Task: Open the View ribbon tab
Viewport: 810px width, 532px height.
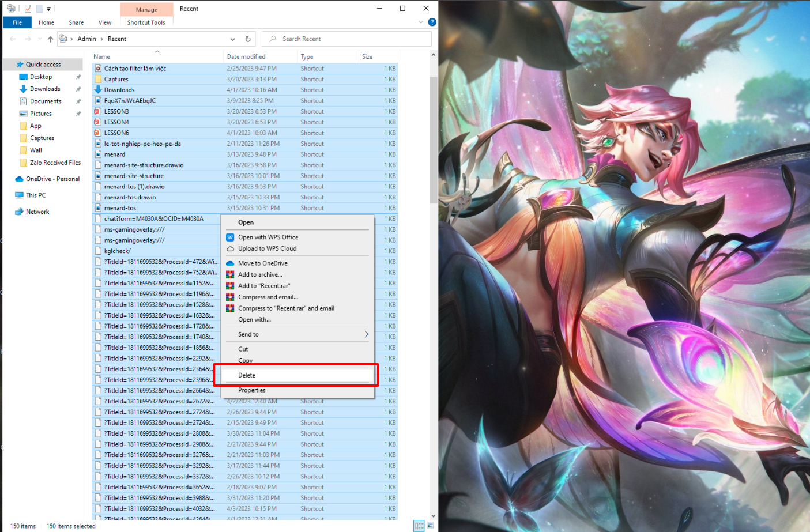Action: pyautogui.click(x=105, y=22)
